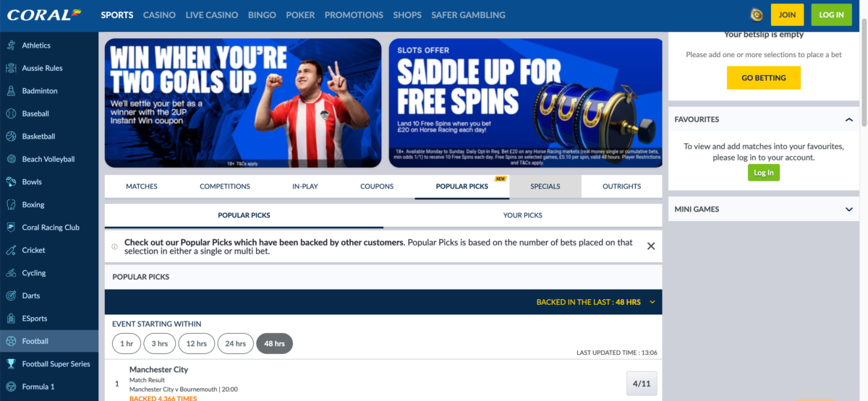Click the Basketball sport icon
The image size is (868, 401).
[x=11, y=137]
